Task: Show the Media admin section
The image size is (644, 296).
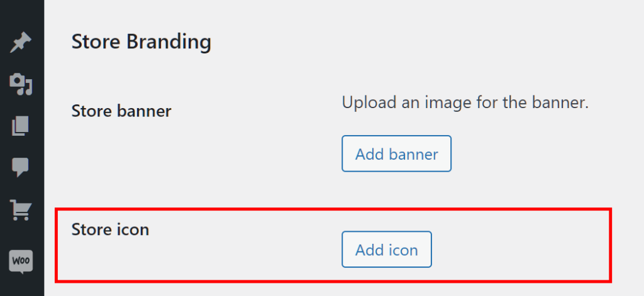Action: point(21,84)
